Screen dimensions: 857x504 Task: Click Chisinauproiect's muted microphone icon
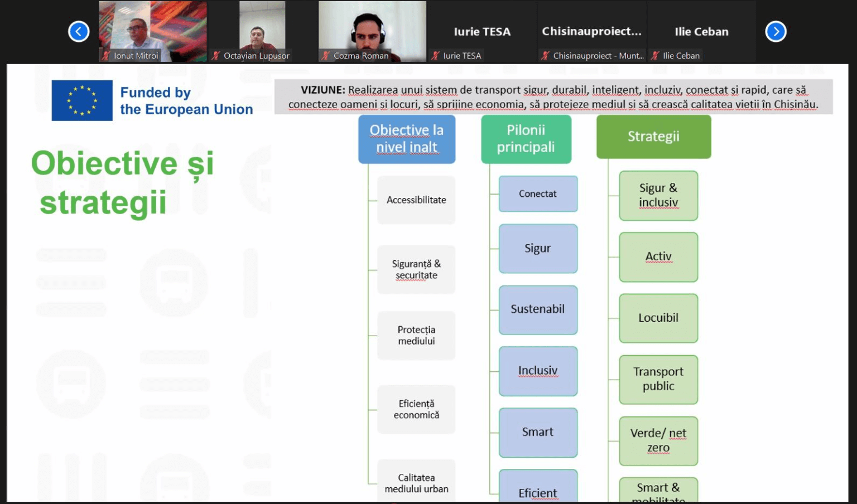pos(545,56)
